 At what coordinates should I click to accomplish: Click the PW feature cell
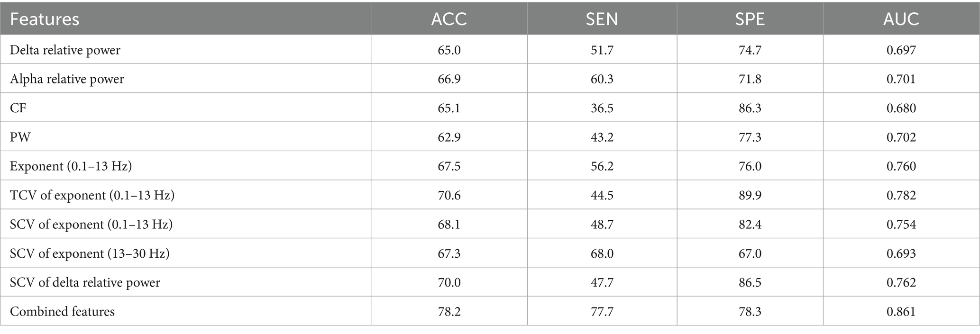click(x=20, y=137)
